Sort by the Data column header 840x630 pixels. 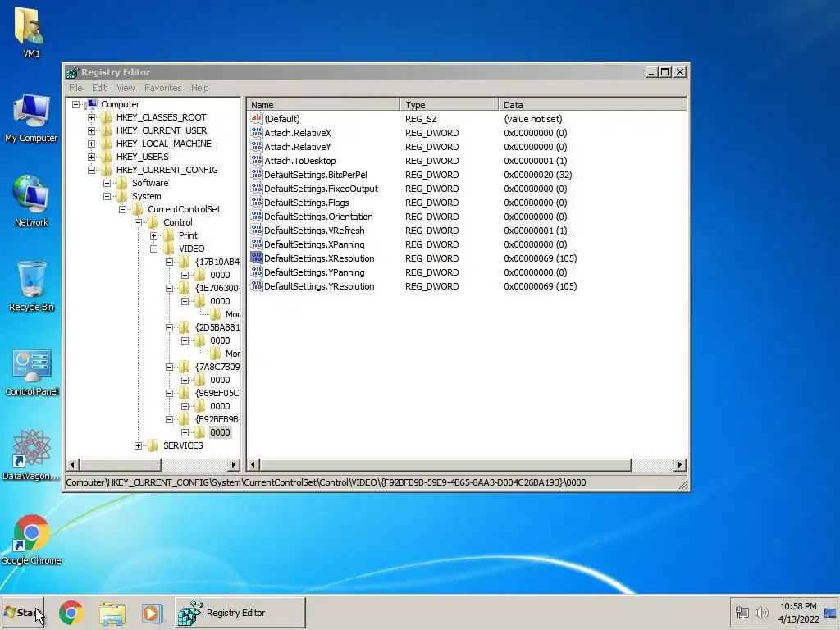592,104
